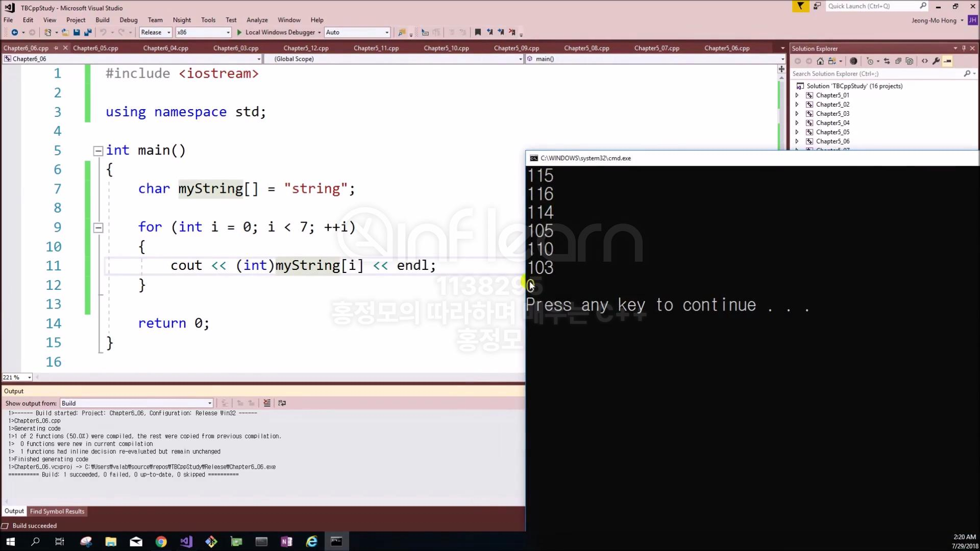Open the Show output from Build dropdown
The width and height of the screenshot is (980, 551).
coord(136,403)
